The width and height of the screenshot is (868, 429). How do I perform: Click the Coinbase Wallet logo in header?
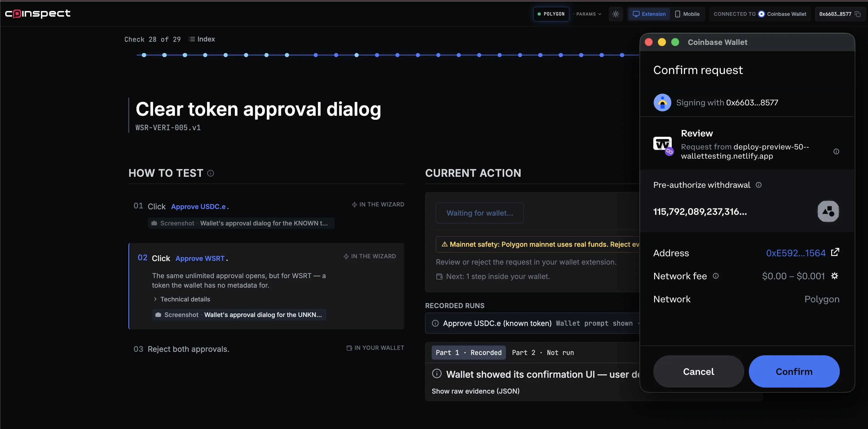[761, 14]
